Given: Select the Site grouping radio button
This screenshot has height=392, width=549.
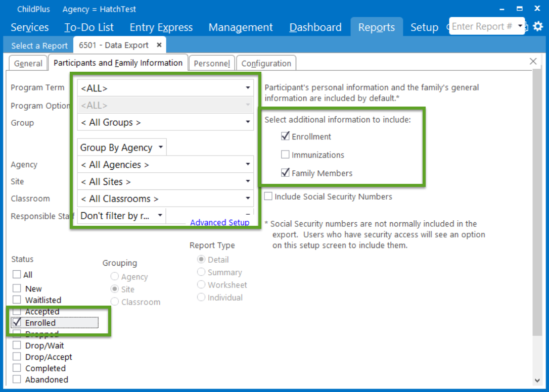Looking at the screenshot, I should point(114,289).
